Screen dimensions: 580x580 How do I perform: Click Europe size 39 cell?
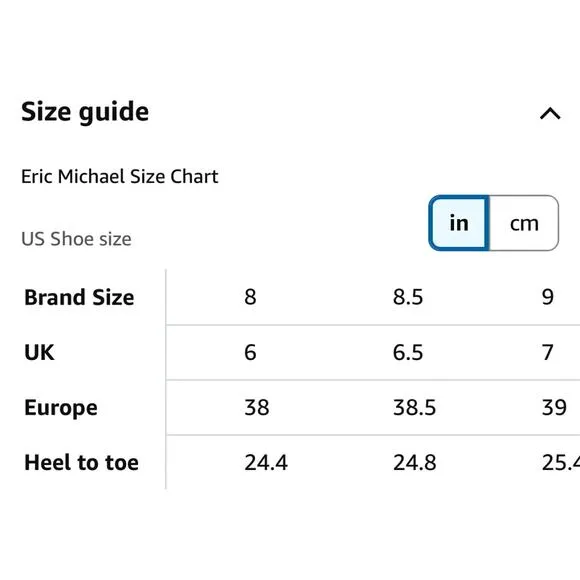click(554, 408)
